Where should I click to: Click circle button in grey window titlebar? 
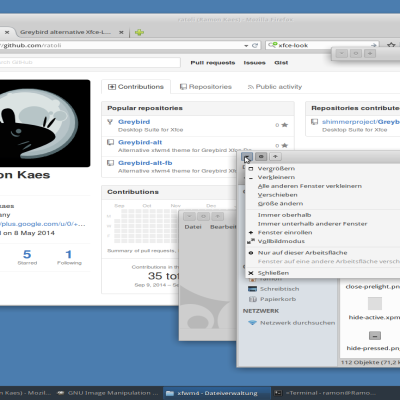point(203,216)
